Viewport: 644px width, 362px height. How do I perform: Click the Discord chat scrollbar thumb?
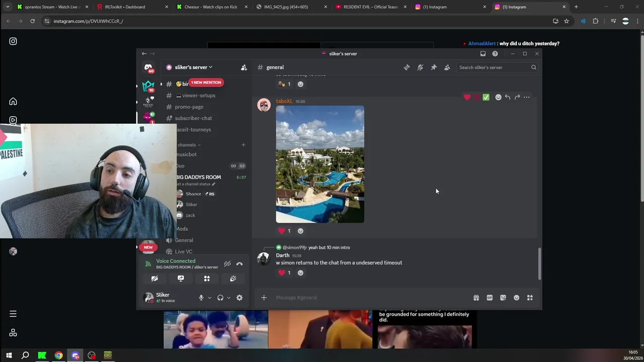(x=539, y=263)
